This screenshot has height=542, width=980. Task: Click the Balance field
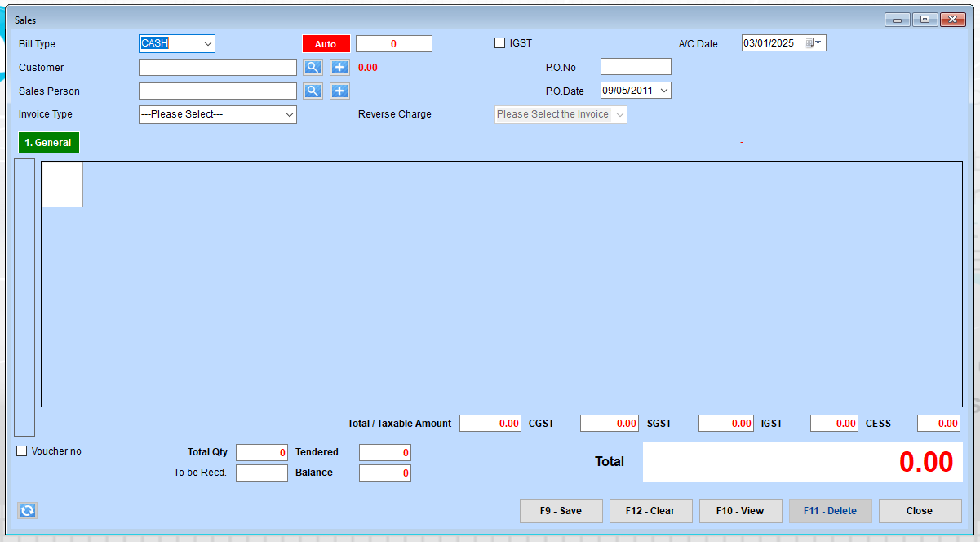click(x=385, y=473)
